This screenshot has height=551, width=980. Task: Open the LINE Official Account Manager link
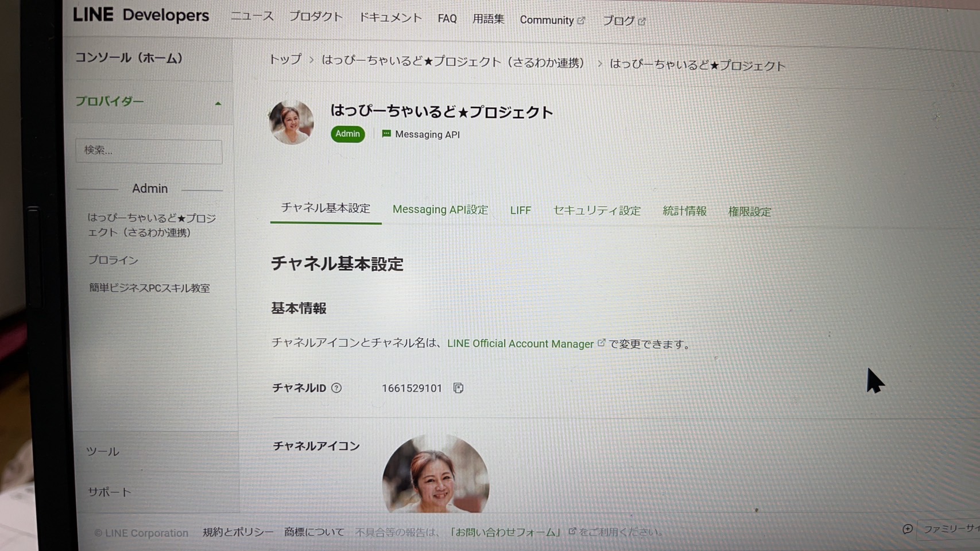tap(520, 343)
